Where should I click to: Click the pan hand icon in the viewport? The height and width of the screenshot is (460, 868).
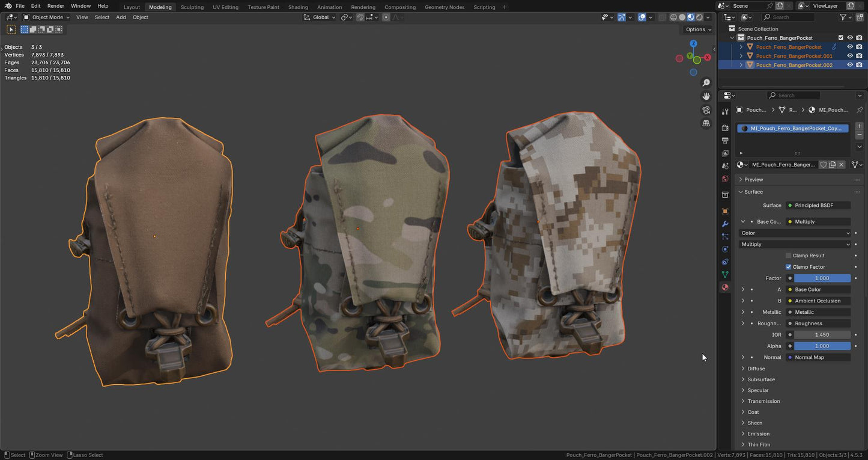coord(706,96)
